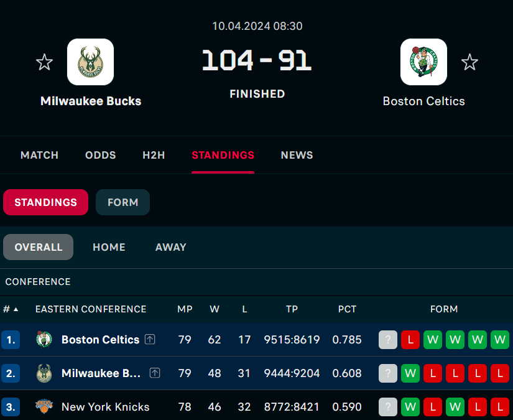Switch to the ODDS tab
513x420 pixels.
coord(101,155)
